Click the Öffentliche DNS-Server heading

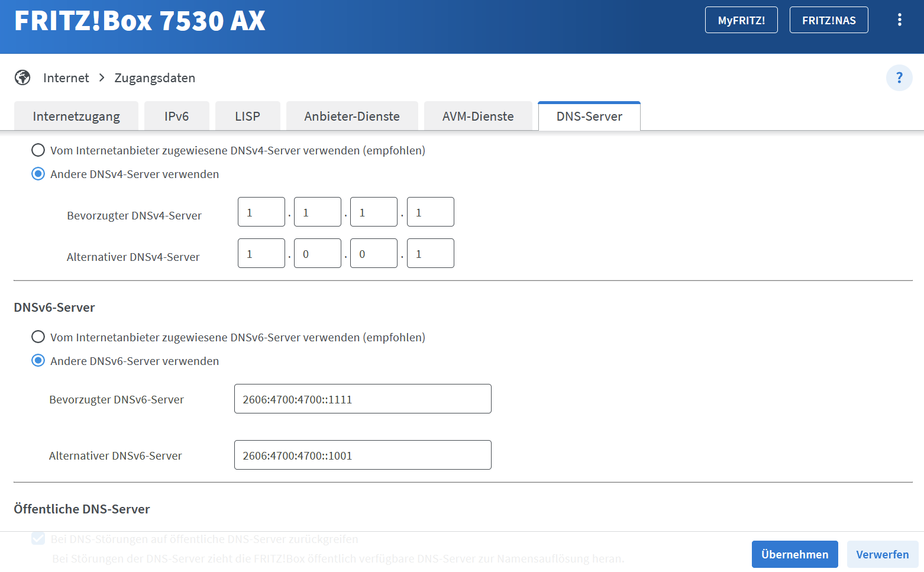point(82,509)
